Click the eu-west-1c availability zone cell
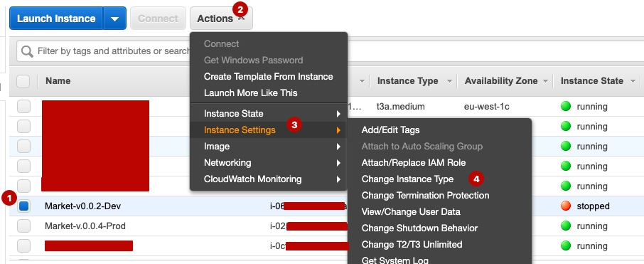 point(486,107)
